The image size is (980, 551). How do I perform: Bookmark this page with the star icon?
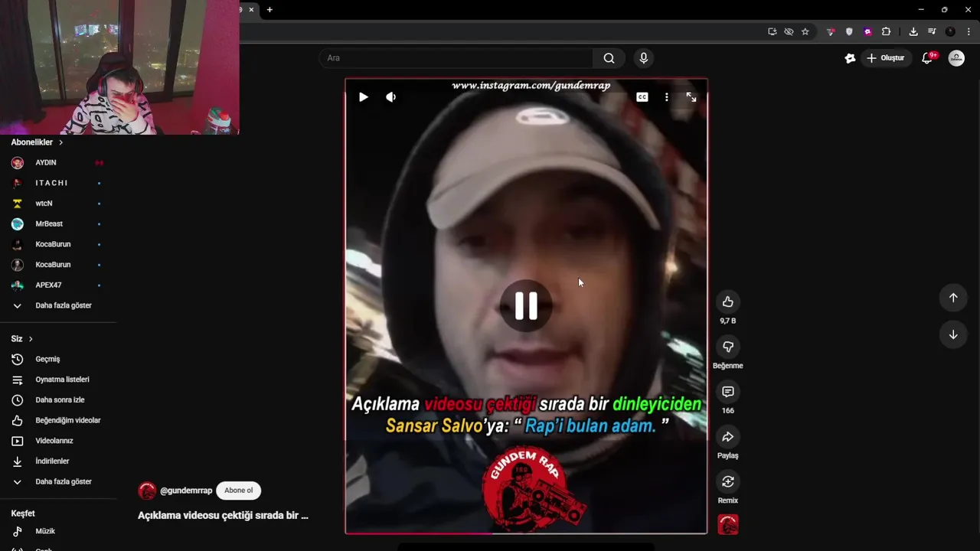click(805, 31)
